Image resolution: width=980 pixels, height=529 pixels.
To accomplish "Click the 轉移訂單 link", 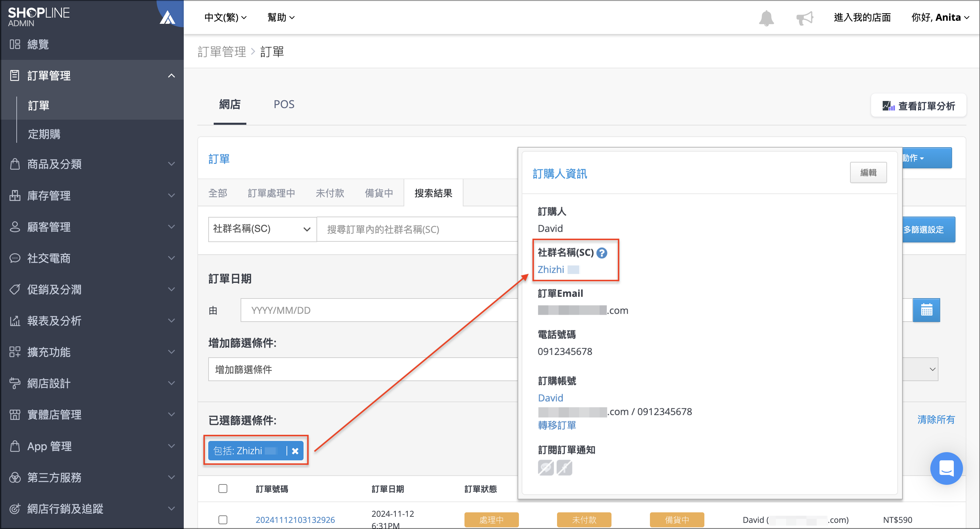I will coord(557,425).
